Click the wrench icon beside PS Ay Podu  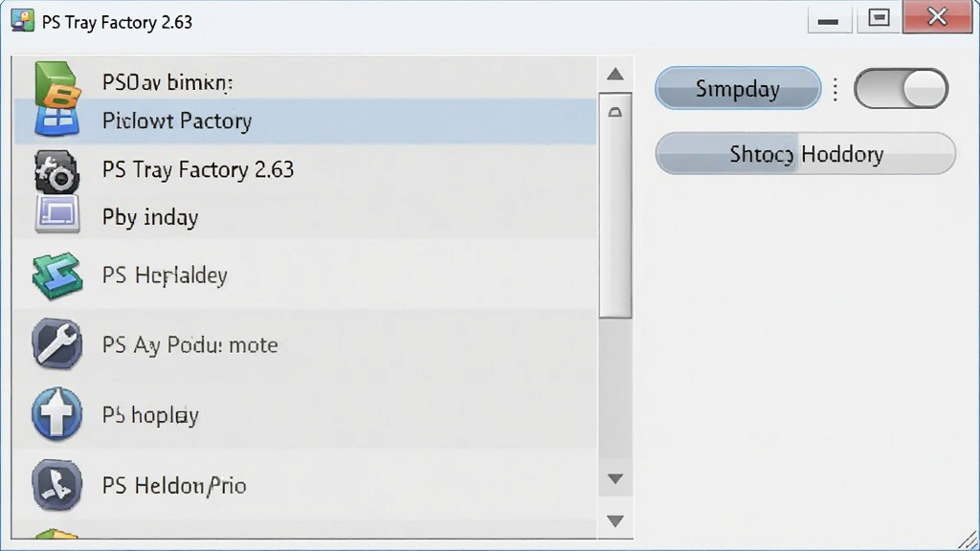pos(56,343)
